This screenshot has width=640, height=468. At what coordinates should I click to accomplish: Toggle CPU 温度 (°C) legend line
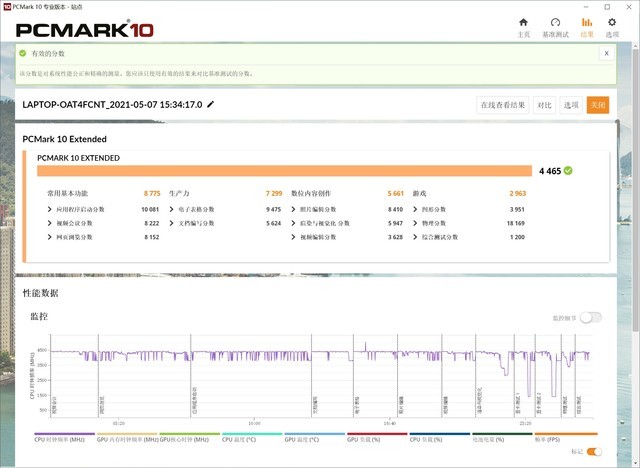[252, 438]
